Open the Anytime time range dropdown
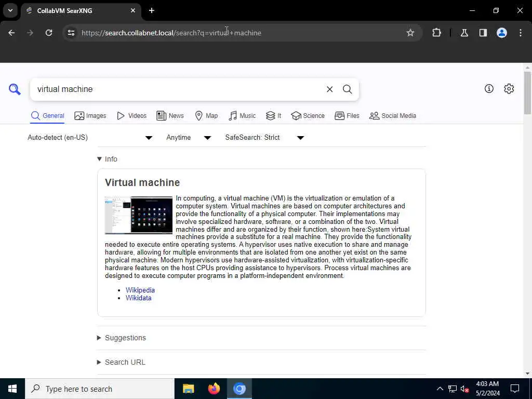 pos(189,137)
